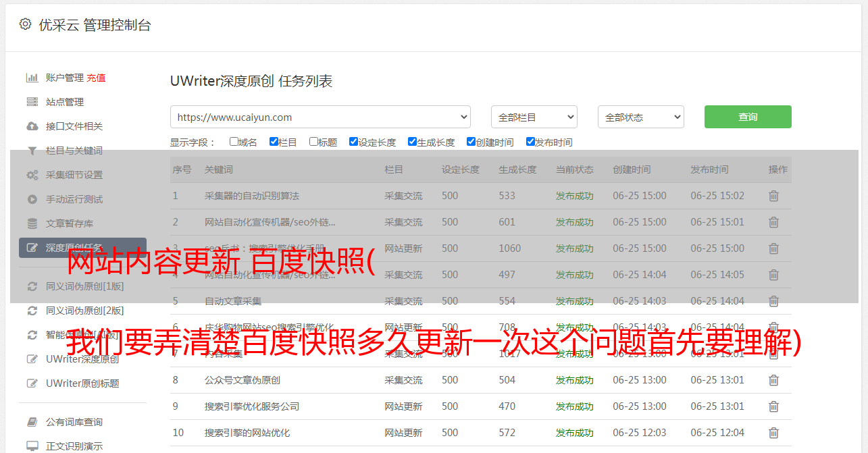
Task: Click generated length value 1060
Action: [510, 248]
